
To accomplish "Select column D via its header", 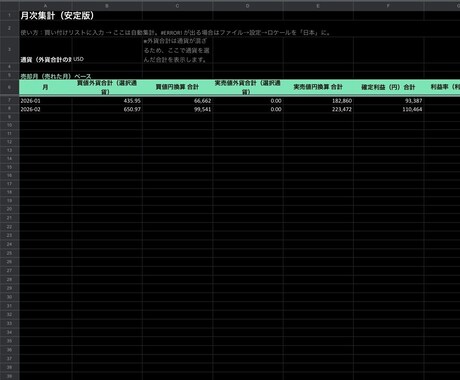I will point(248,6).
